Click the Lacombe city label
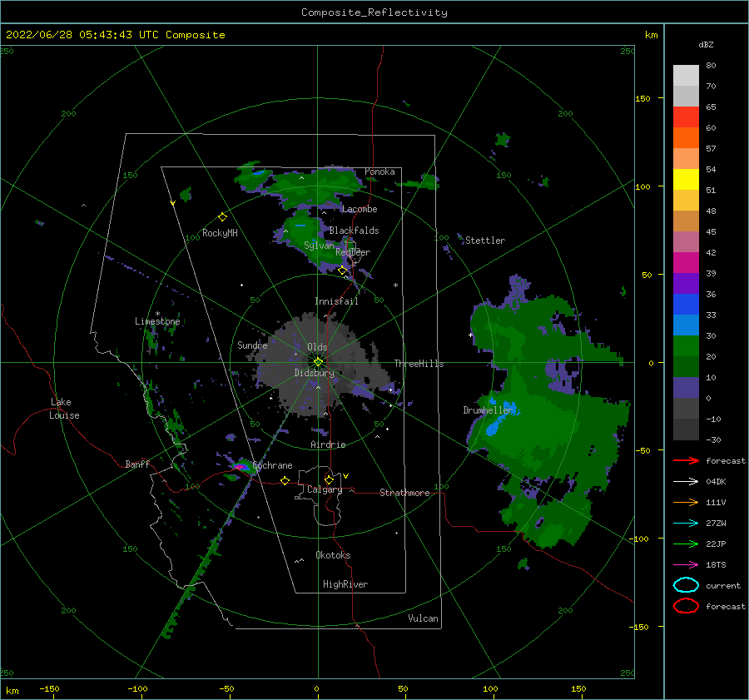Screen dimensions: 749x700 pos(360,209)
